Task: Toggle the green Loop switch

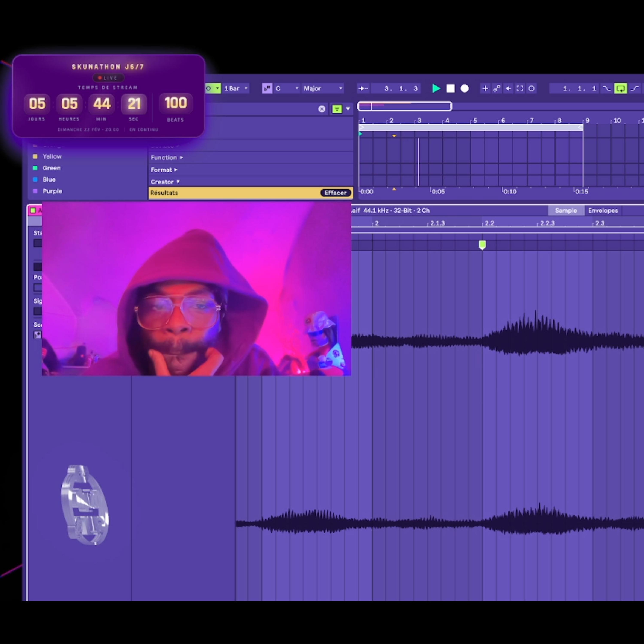Action: [620, 88]
